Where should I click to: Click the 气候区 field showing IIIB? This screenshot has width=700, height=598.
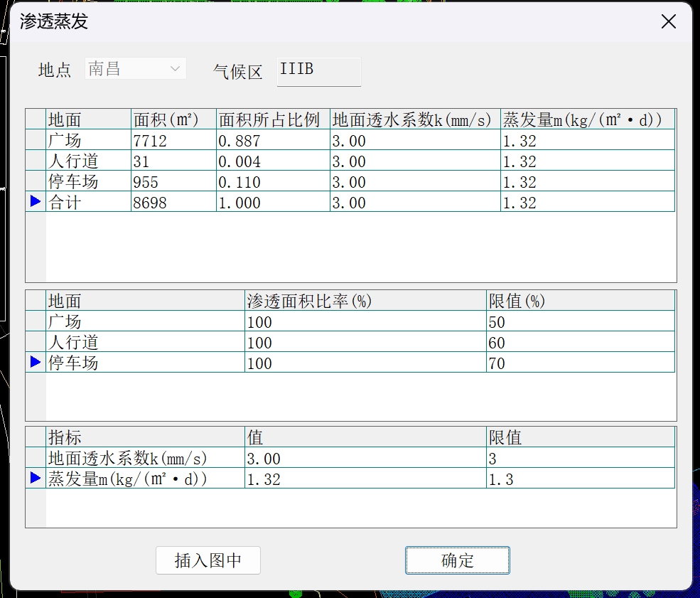318,71
